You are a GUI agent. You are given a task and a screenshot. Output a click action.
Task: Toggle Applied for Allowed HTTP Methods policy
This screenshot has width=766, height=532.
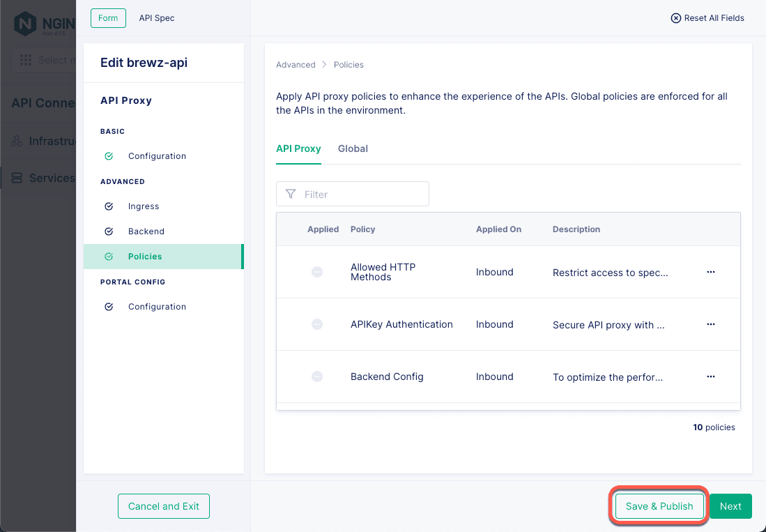[317, 272]
